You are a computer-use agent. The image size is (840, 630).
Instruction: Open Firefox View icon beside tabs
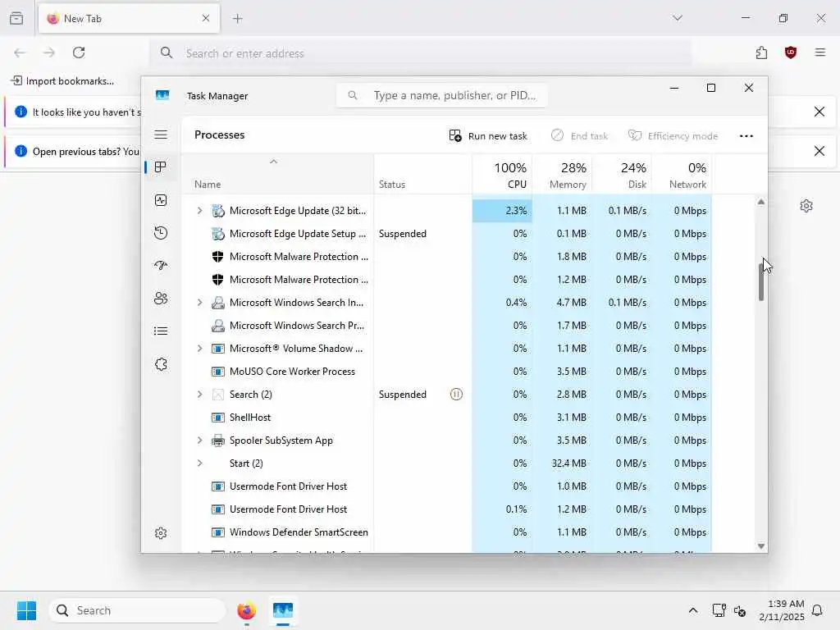tap(16, 18)
